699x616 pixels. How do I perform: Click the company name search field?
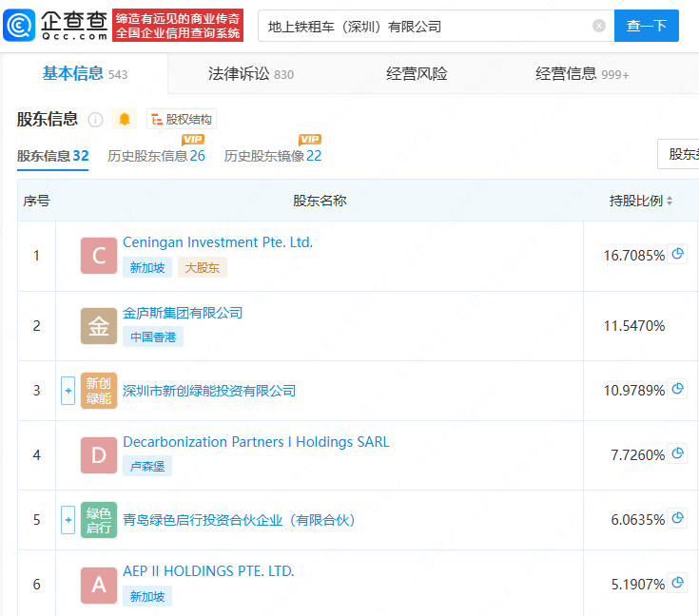[423, 27]
